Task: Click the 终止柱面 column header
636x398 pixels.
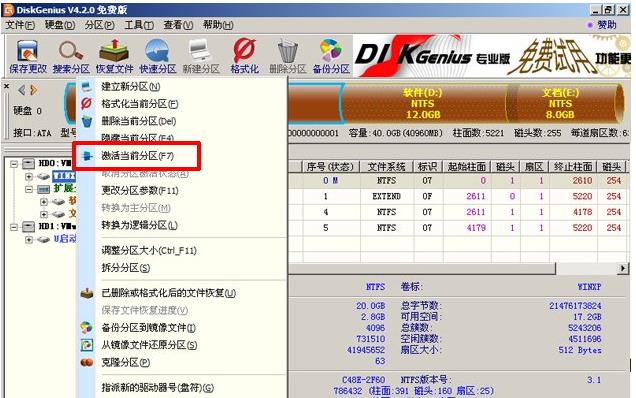Action: pos(573,167)
